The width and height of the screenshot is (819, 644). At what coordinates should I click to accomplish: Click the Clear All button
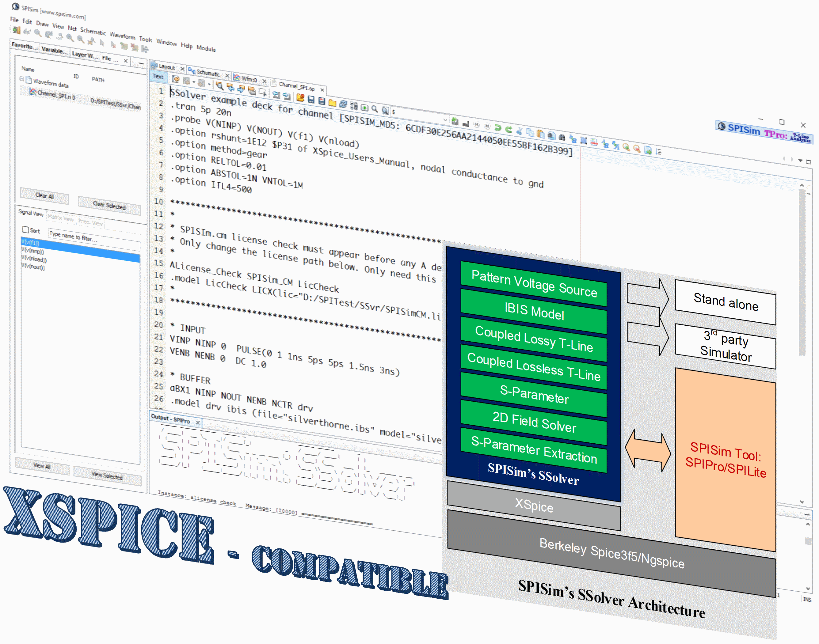(44, 196)
